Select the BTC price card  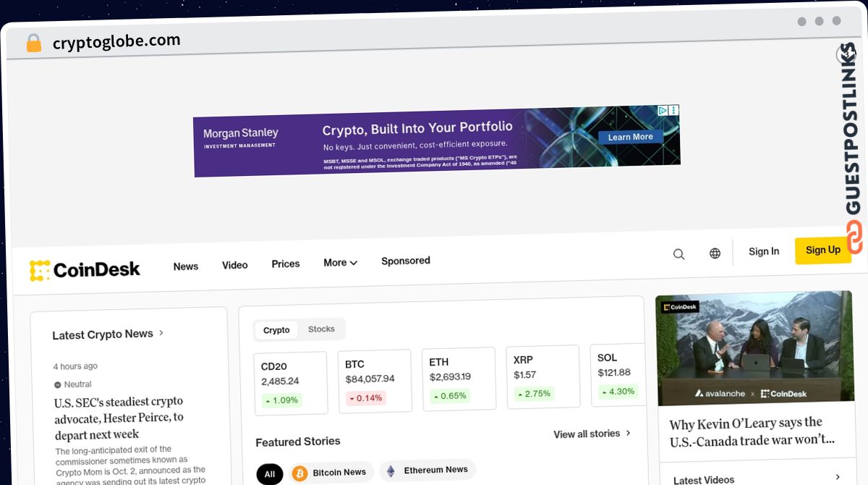tap(375, 381)
